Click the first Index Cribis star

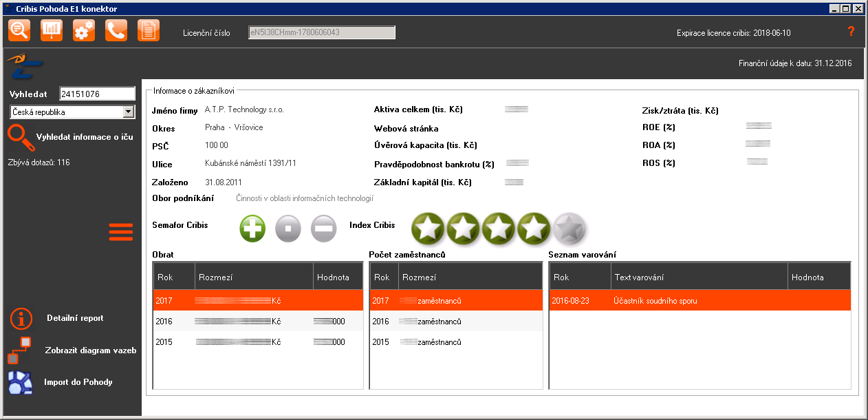click(x=428, y=227)
